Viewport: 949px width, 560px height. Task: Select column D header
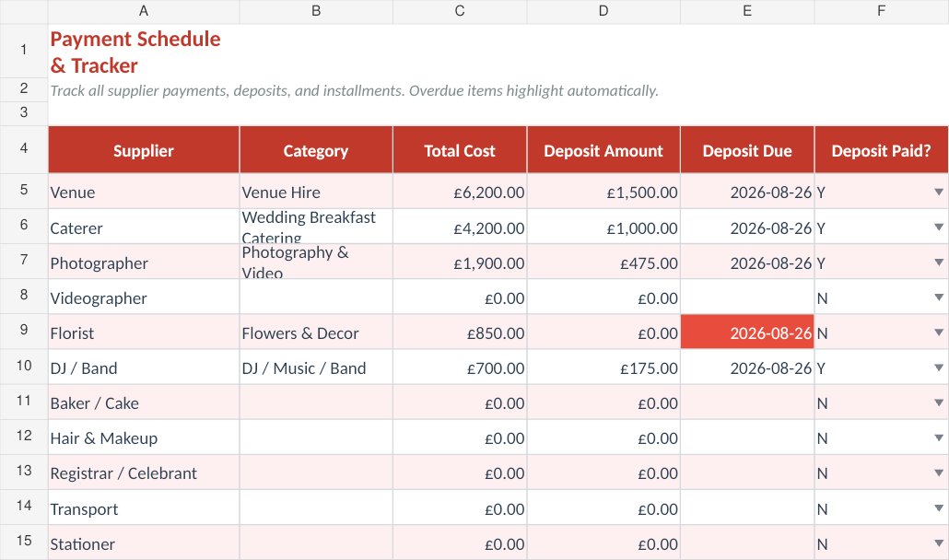pos(603,11)
